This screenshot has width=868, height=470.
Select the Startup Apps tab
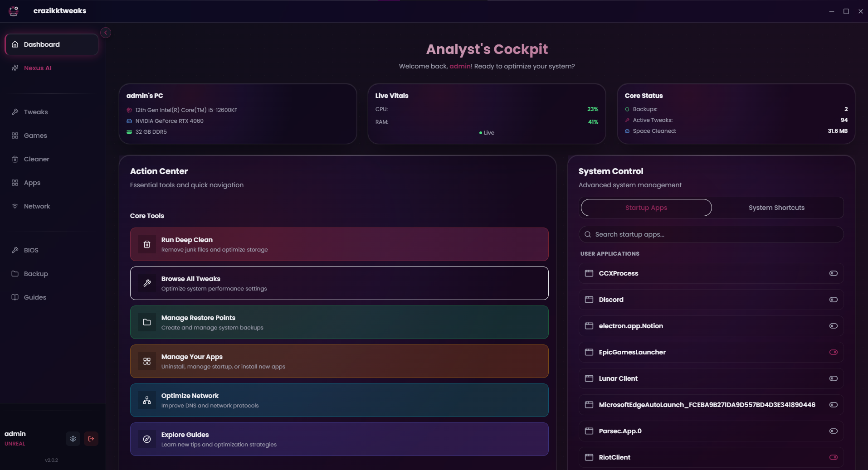646,208
